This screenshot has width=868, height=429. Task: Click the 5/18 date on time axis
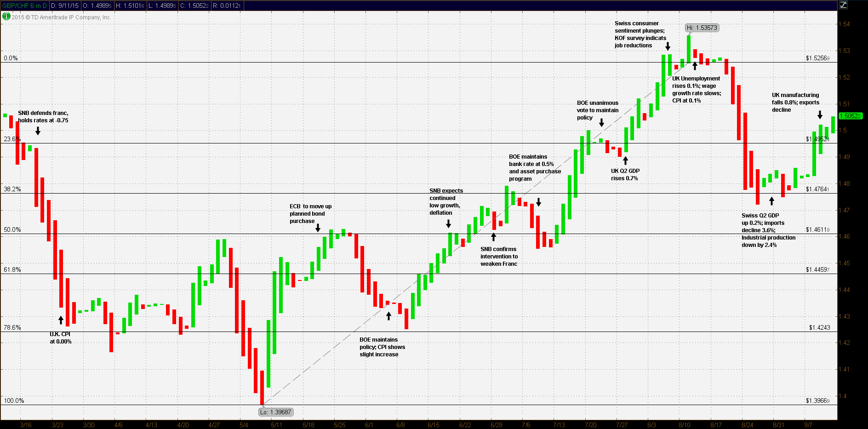[x=308, y=425]
